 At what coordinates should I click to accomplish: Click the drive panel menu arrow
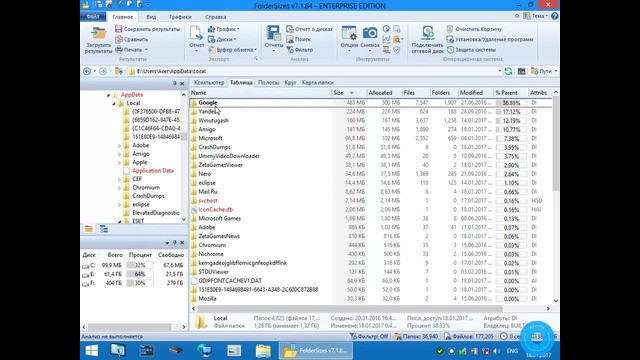click(x=167, y=243)
